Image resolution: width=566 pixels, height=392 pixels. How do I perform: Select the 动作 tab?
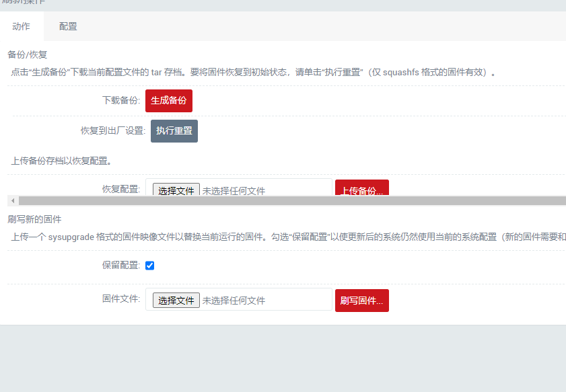pyautogui.click(x=21, y=26)
